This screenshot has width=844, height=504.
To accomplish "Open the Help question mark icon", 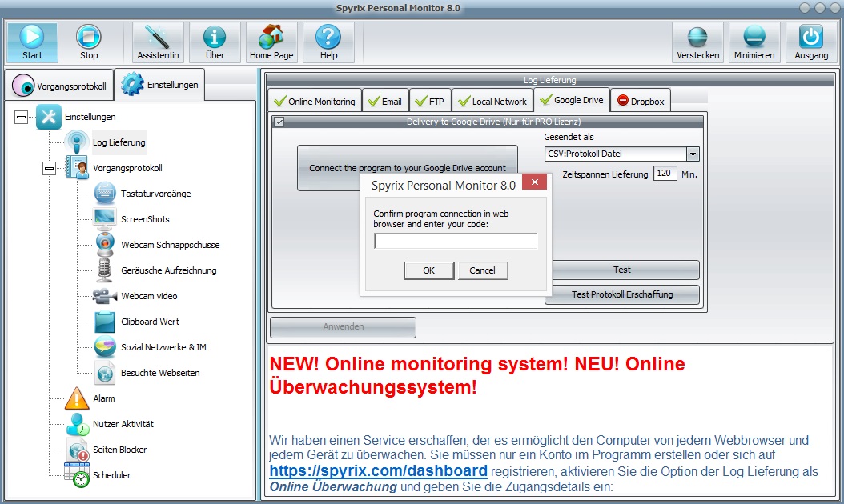I will (328, 37).
